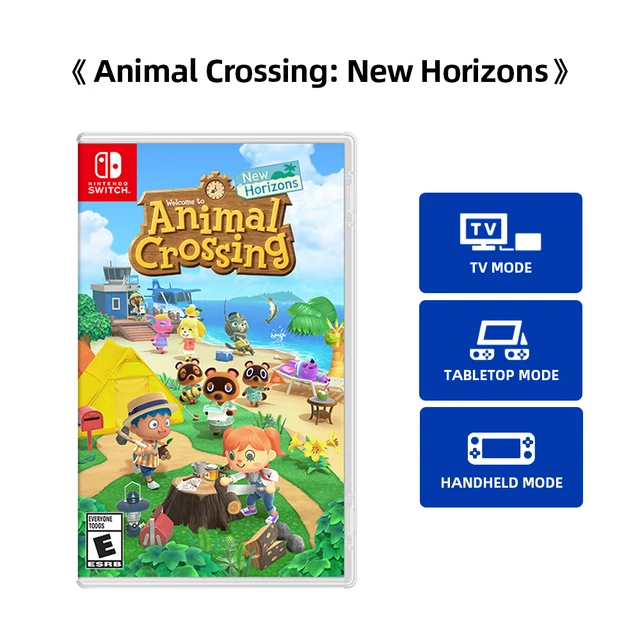Click the ESRB Everyone rating badge
The image size is (640, 640).
(105, 541)
